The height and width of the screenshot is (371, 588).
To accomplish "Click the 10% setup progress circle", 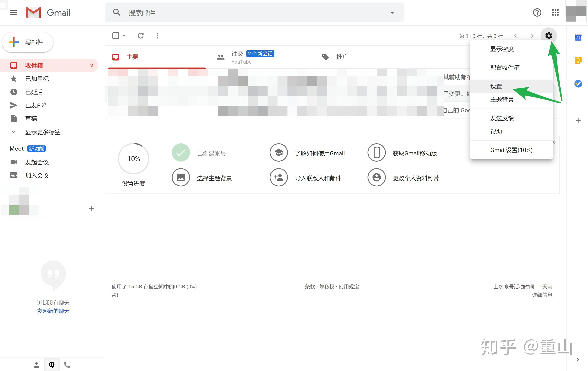I will pos(133,158).
